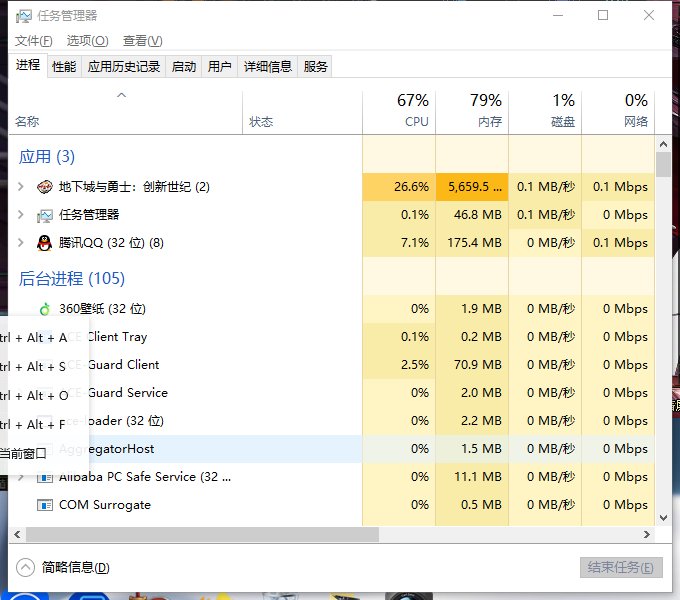This screenshot has width=680, height=600.
Task: Click the 7.1% CPU cell
Action: coord(399,243)
